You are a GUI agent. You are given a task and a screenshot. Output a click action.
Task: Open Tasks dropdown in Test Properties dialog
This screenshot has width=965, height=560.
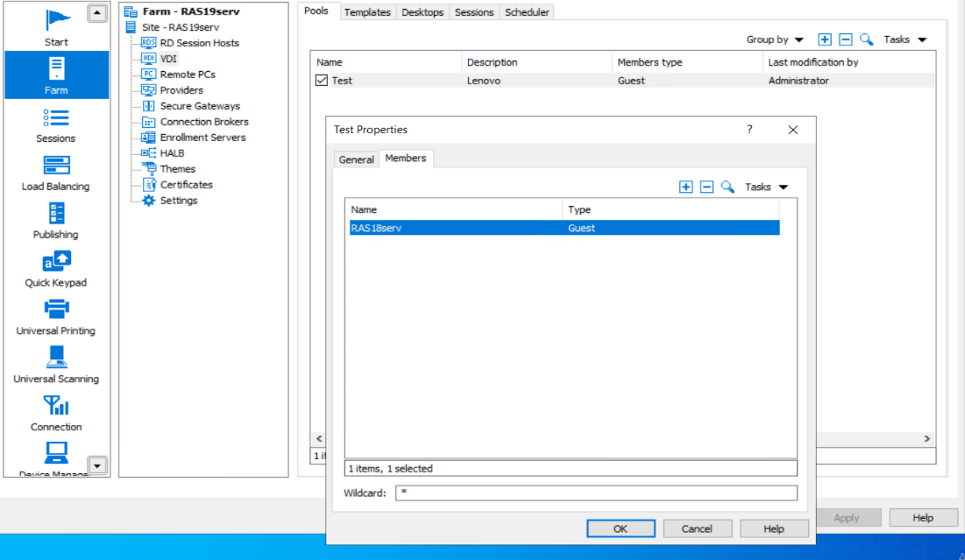pyautogui.click(x=766, y=187)
